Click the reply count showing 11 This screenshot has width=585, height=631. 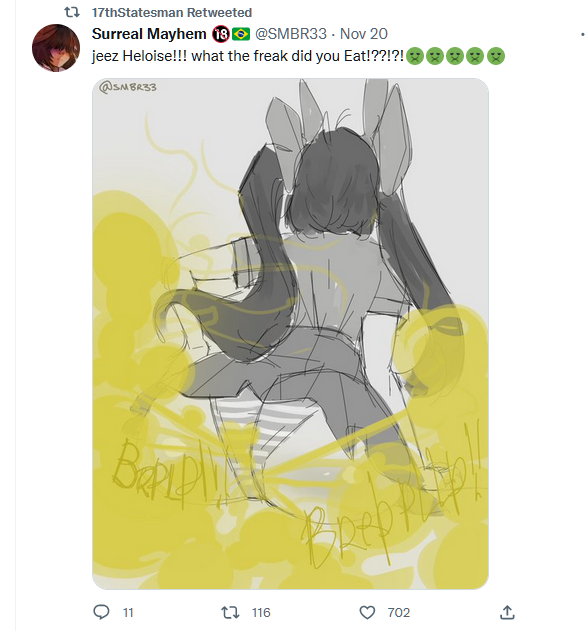128,612
